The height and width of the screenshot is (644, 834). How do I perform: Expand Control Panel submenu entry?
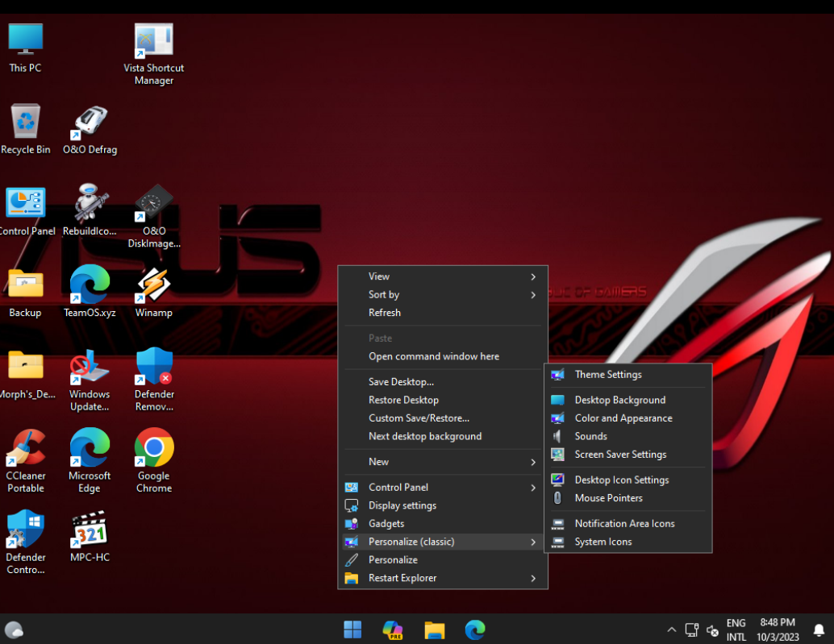(443, 488)
